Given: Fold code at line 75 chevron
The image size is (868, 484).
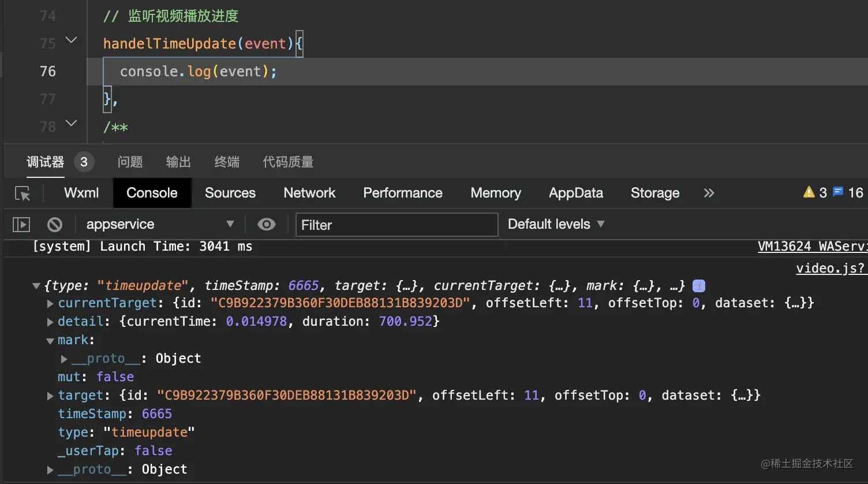Looking at the screenshot, I should click(72, 40).
